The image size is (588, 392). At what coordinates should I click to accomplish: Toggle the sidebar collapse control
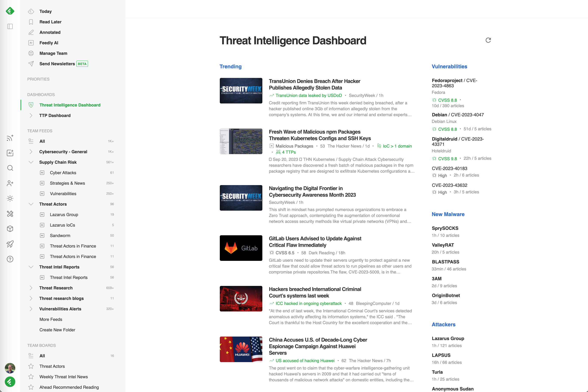coord(10,26)
